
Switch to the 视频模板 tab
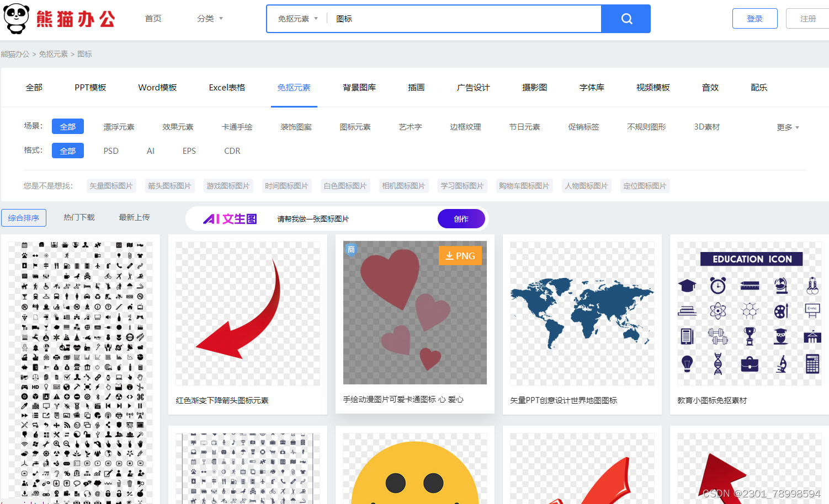(x=653, y=88)
